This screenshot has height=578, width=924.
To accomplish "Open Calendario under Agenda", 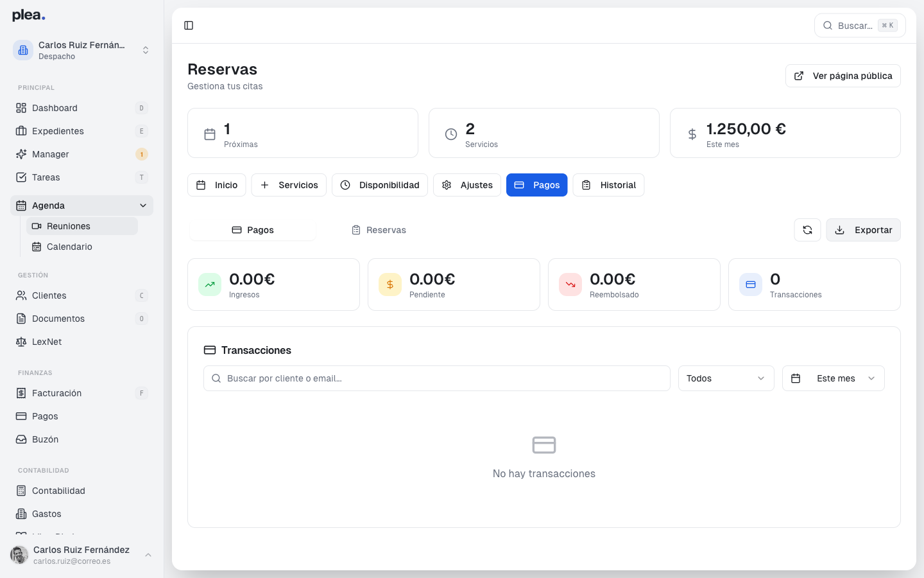I will [x=82, y=247].
